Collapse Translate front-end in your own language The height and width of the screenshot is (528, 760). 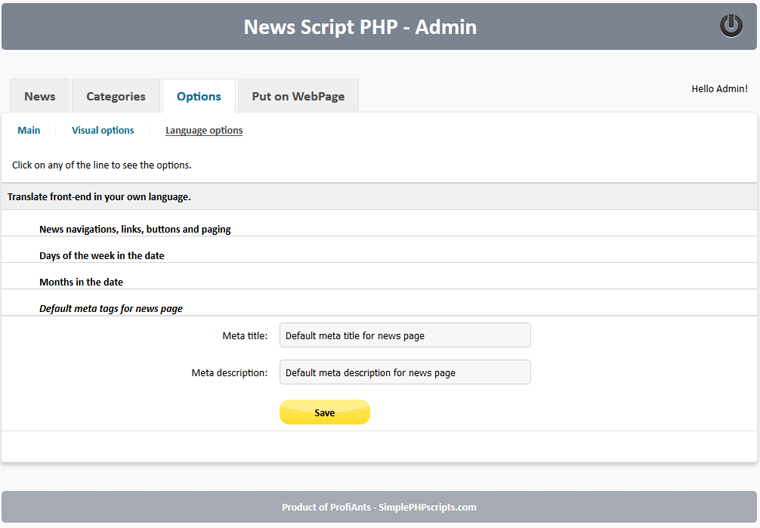pos(380,197)
